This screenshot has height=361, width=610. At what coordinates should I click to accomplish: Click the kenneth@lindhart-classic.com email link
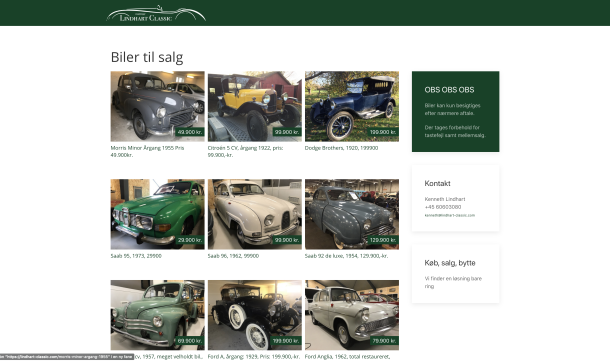[450, 215]
